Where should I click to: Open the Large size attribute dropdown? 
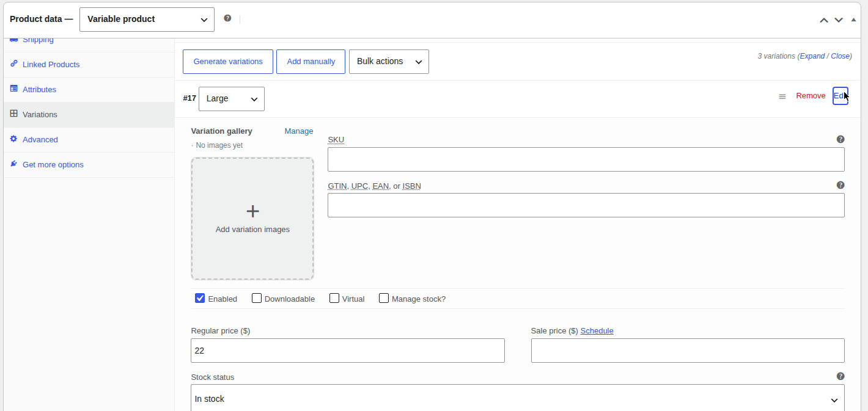pos(232,99)
